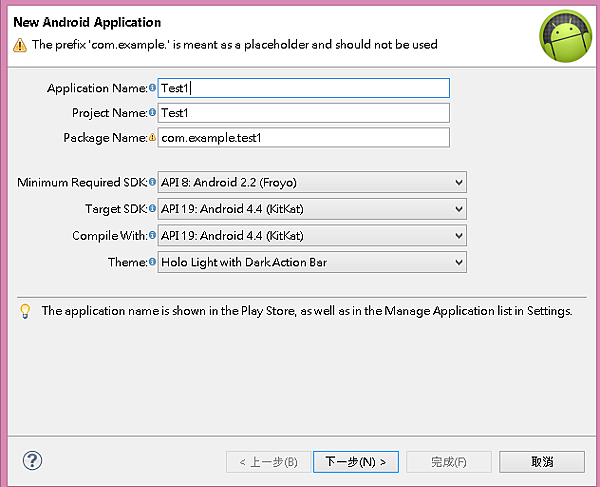Click info icon next to Target SDK

click(153, 209)
